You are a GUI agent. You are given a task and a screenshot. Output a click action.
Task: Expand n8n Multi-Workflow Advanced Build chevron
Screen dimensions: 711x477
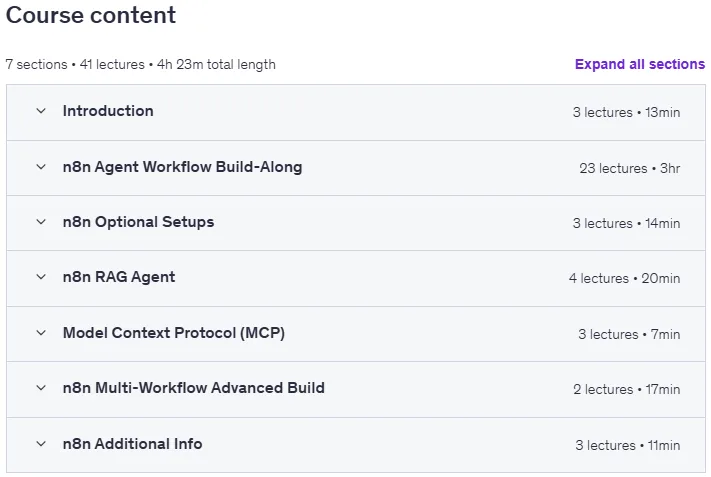click(x=41, y=388)
